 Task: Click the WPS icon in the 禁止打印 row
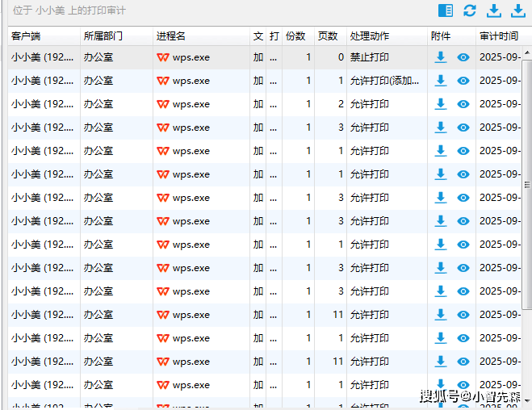[163, 57]
